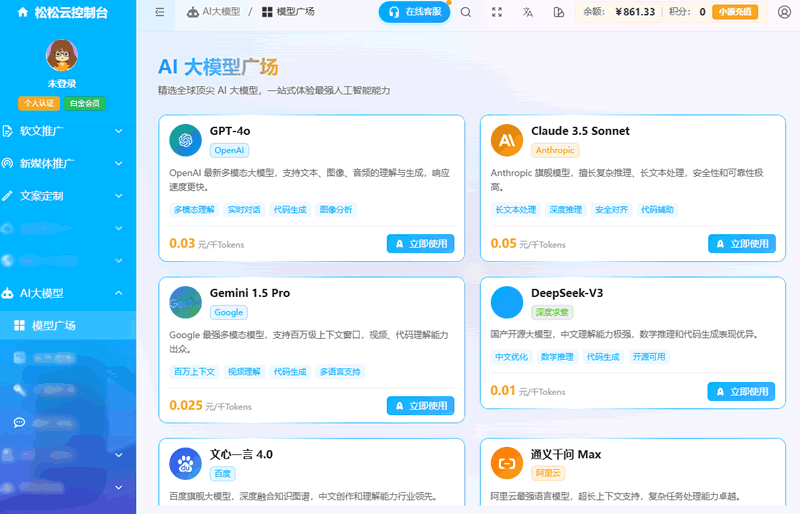800x514 pixels.
Task: Click the balance amount ¥861.33
Action: (635, 12)
